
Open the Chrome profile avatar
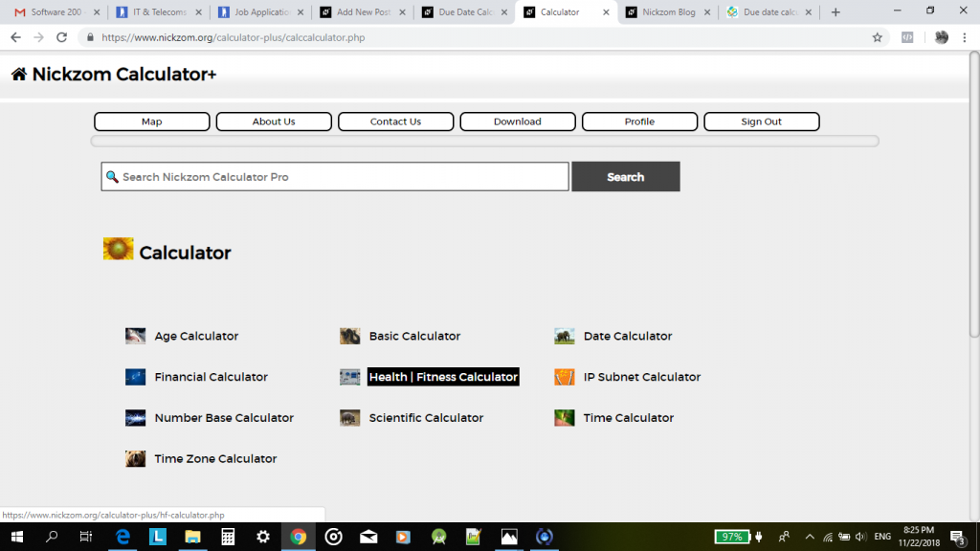[942, 37]
